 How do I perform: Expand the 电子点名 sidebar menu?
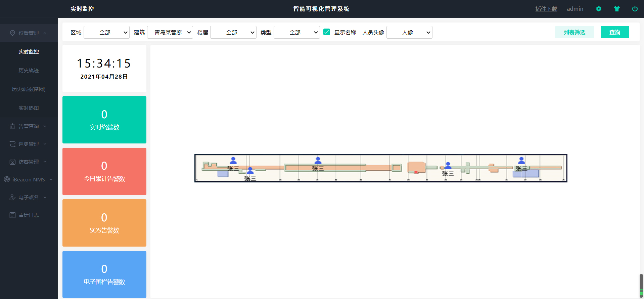[29, 198]
